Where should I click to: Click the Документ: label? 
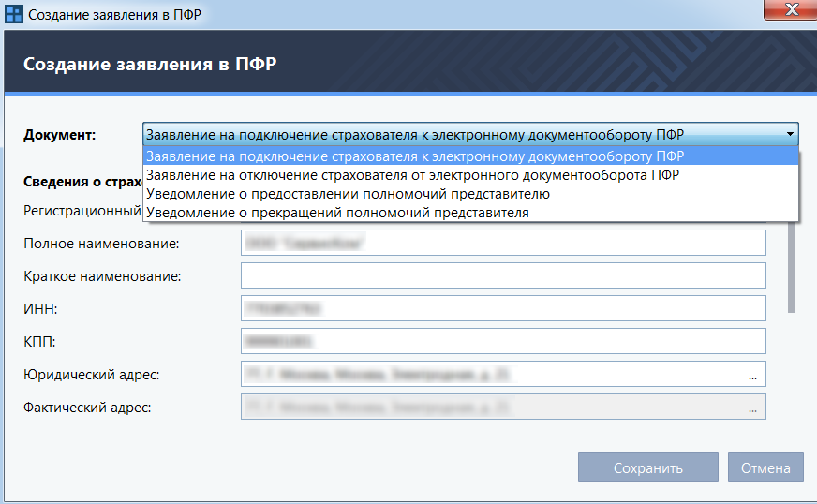point(59,135)
